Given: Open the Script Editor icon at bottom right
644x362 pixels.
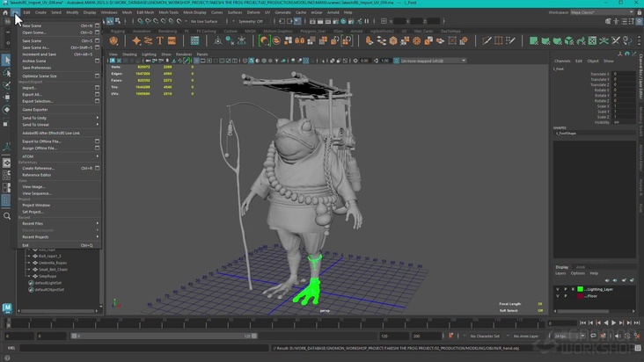Looking at the screenshot, I should coord(638,348).
